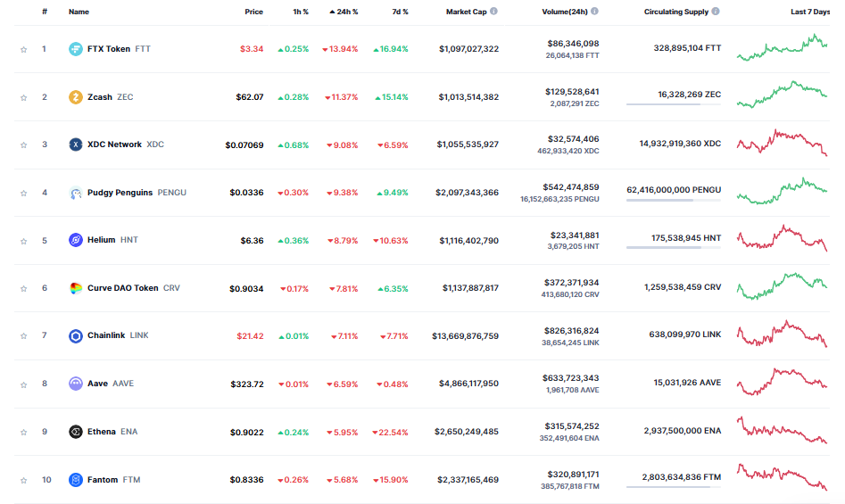This screenshot has width=845, height=504.
Task: Open the Zcash name link
Action: tap(100, 97)
